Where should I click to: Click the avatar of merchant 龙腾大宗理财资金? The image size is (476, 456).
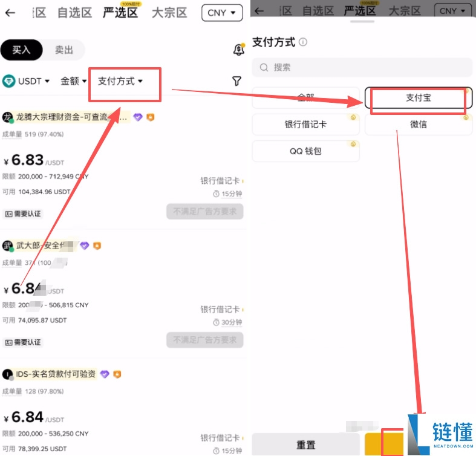[8, 117]
